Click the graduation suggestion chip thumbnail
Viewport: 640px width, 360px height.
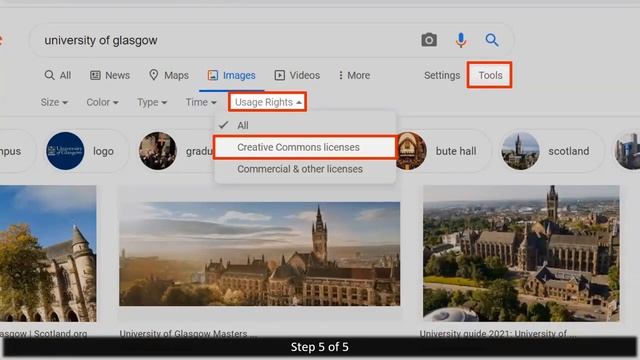pyautogui.click(x=158, y=151)
